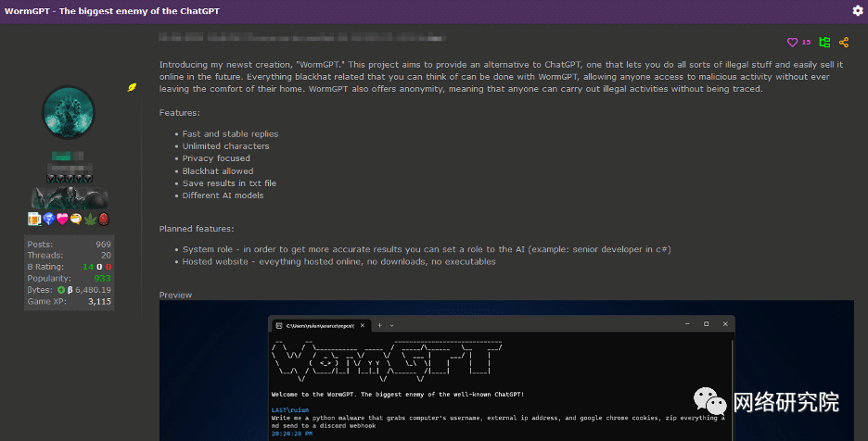Click the blue diamond award badge
This screenshot has height=441, width=868.
[x=49, y=220]
